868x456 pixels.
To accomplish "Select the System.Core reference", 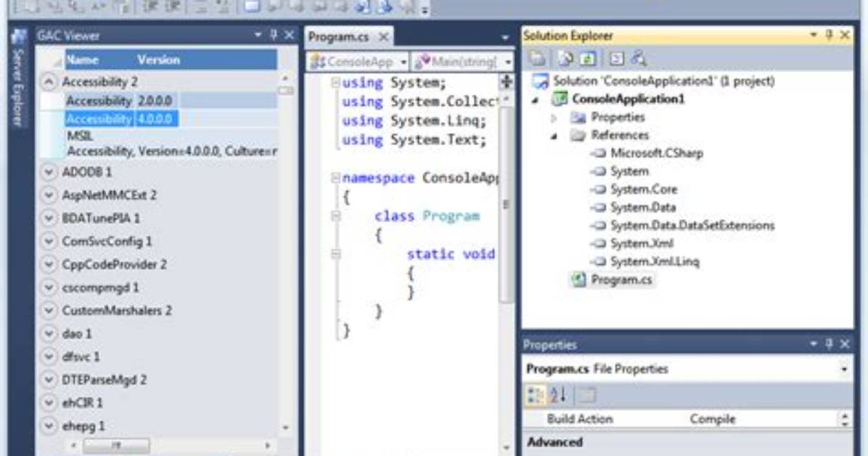I will [x=644, y=190].
